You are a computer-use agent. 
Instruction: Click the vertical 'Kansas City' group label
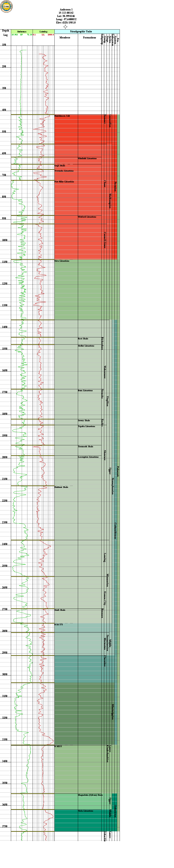tap(105, 598)
